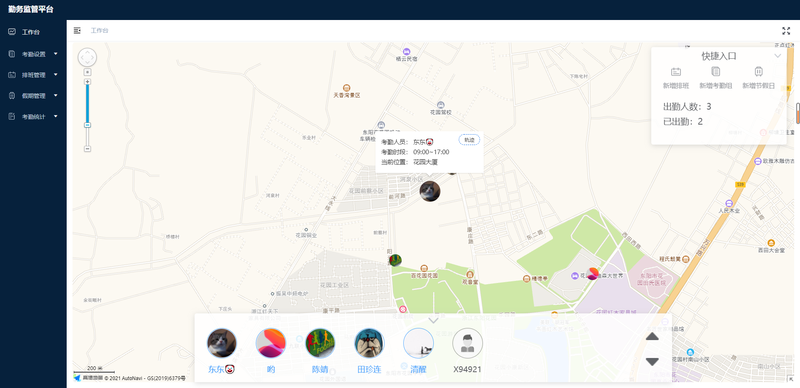Zoom out using the map minus button
The image size is (800, 388).
point(87,149)
